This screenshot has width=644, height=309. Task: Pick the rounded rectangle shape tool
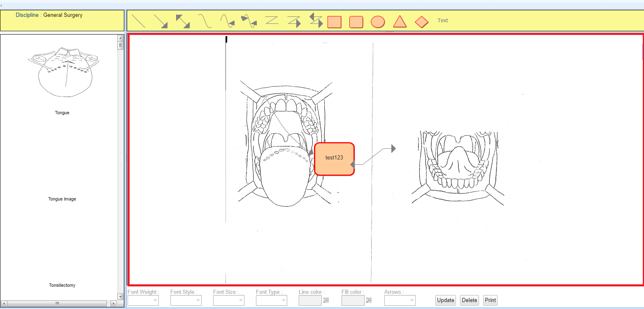pos(356,22)
